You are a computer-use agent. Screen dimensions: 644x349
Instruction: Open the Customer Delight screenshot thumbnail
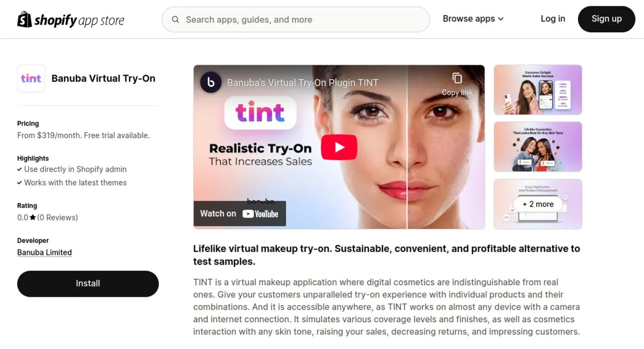coord(538,90)
